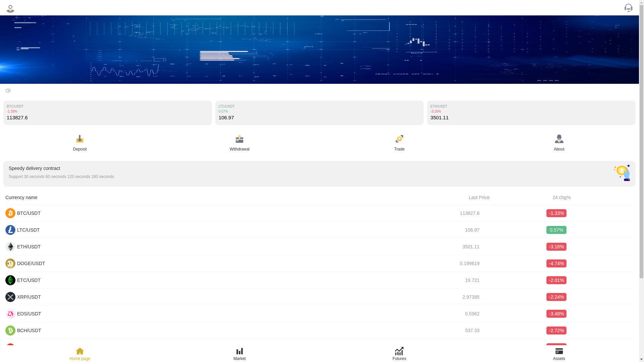
Task: Switch to the Assets tab
Action: (559, 354)
